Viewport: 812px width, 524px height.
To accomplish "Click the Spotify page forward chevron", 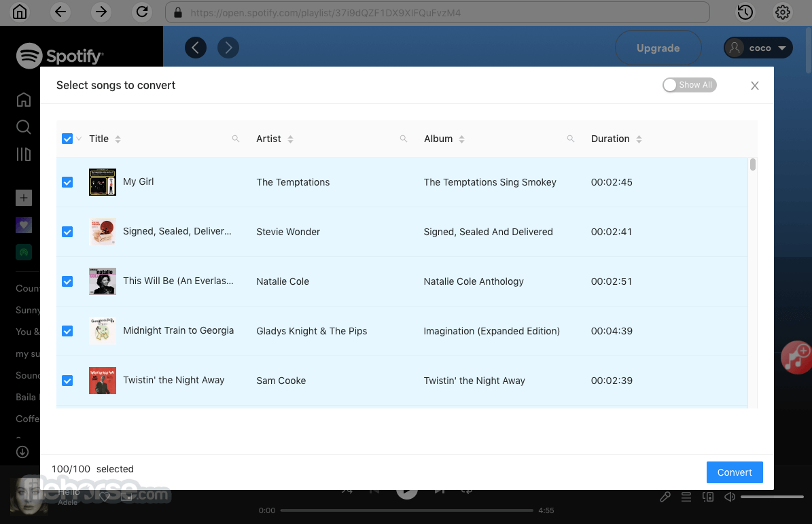I will (x=228, y=48).
